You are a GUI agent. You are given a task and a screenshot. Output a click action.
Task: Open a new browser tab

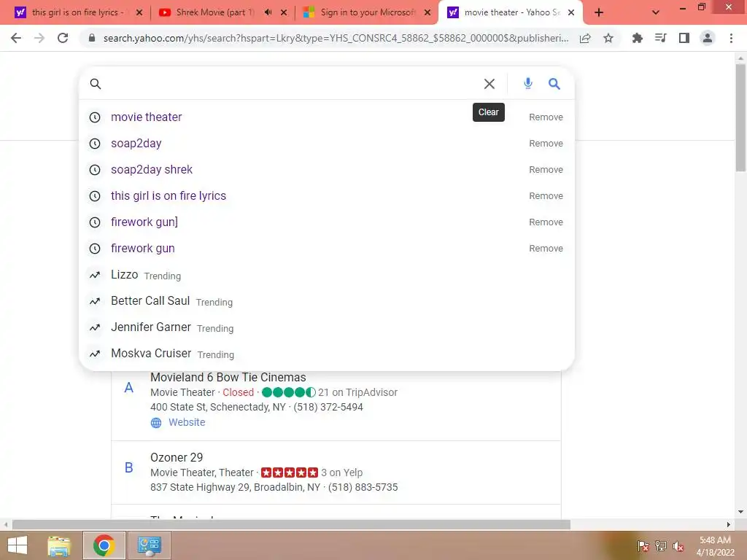pyautogui.click(x=599, y=12)
